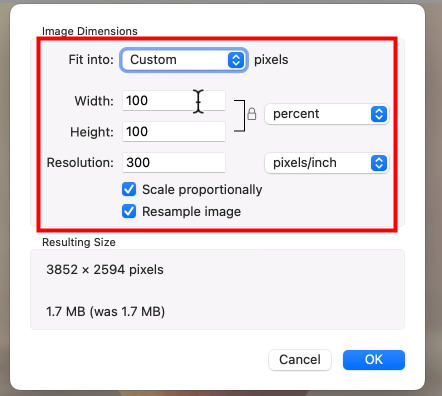442x396 pixels.
Task: Click the bracket linking Width and Height
Action: [240, 116]
